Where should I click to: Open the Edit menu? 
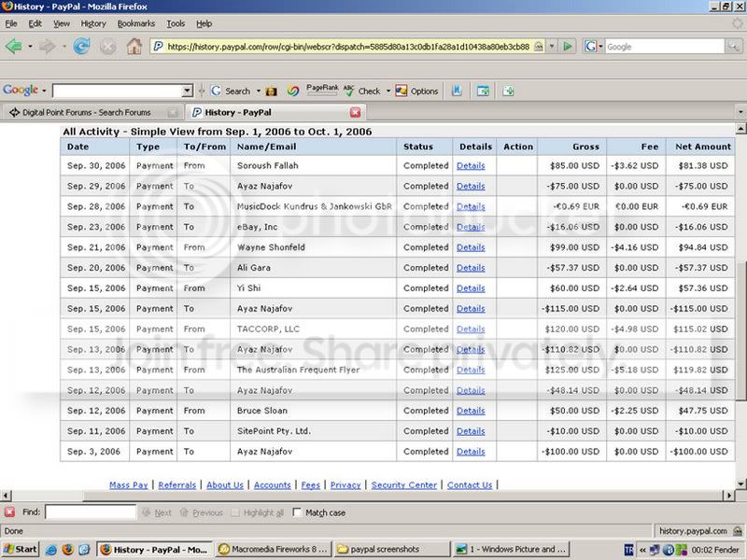35,23
